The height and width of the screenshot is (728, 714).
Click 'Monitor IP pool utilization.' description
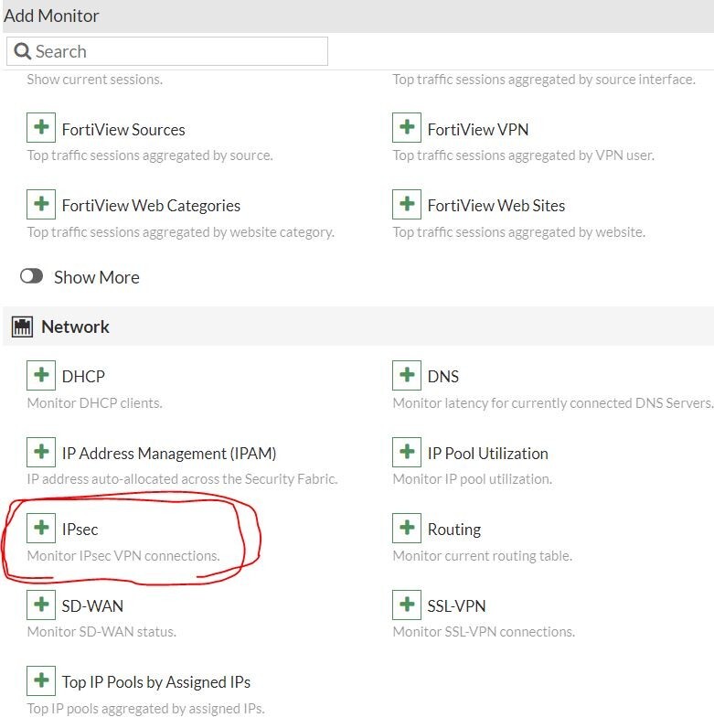472,478
